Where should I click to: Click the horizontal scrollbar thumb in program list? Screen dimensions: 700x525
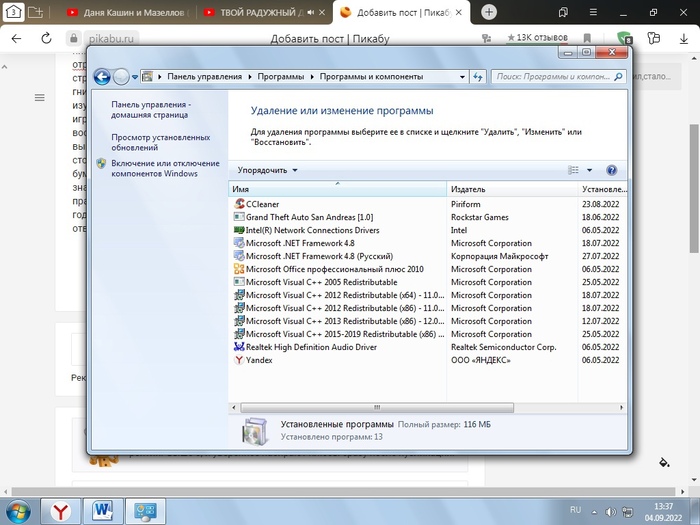click(x=377, y=408)
